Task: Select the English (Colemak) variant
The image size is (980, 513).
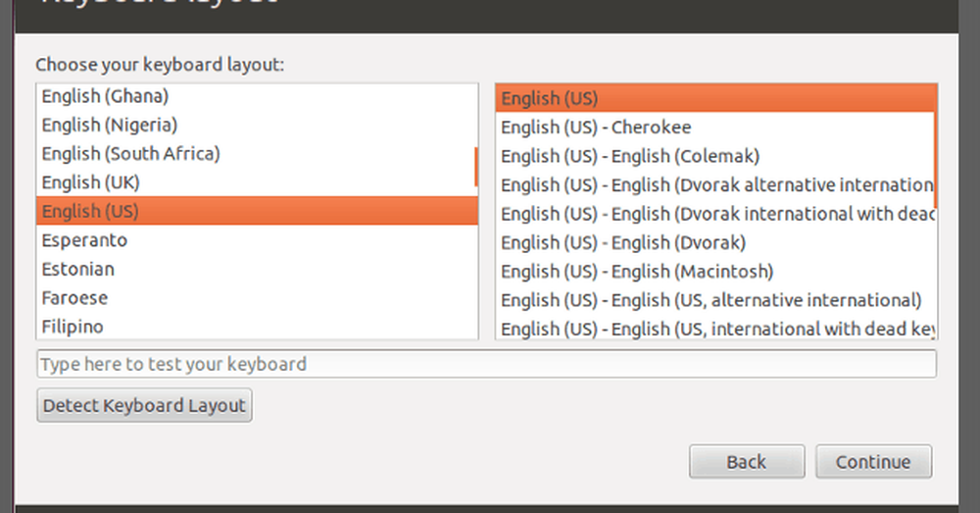Action: pos(630,156)
